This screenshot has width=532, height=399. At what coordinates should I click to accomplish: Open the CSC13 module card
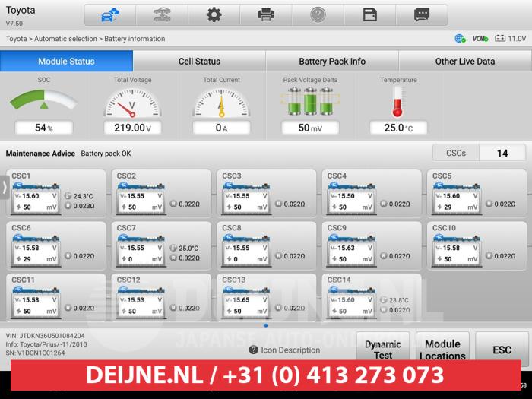tap(266, 298)
